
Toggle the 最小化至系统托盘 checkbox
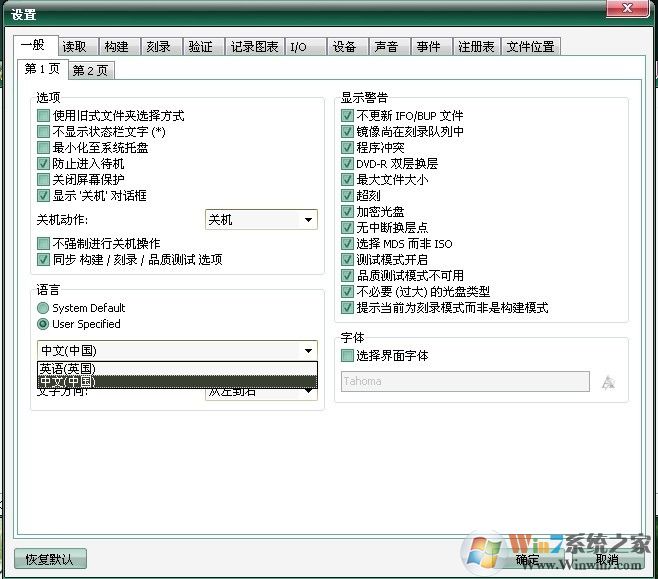(43, 148)
